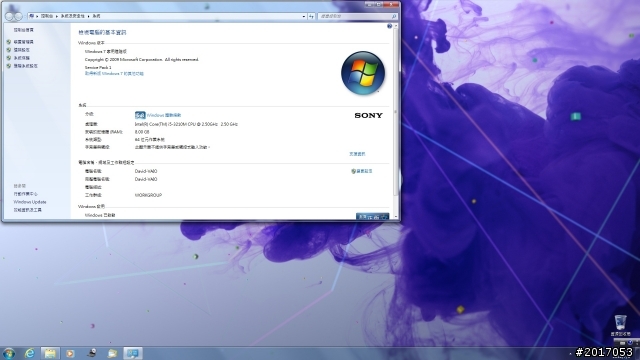Go back using the Back arrow button

click(x=9, y=16)
